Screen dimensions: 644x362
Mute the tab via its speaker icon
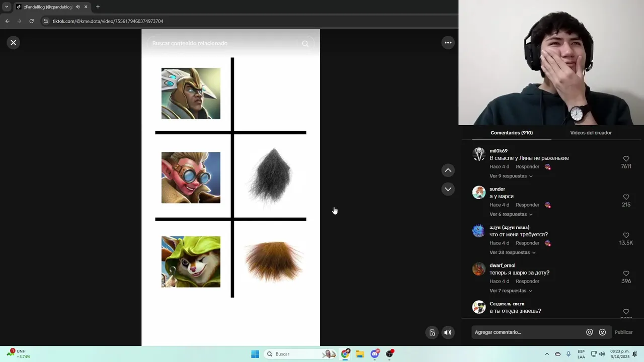pos(77,7)
